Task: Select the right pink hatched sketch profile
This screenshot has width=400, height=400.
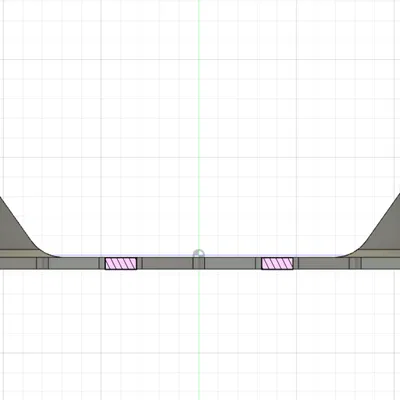Action: tap(277, 263)
